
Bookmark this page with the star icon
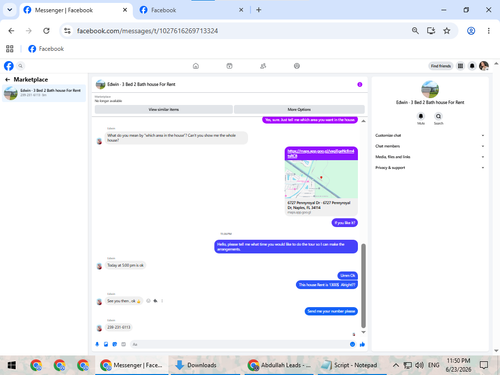(447, 31)
